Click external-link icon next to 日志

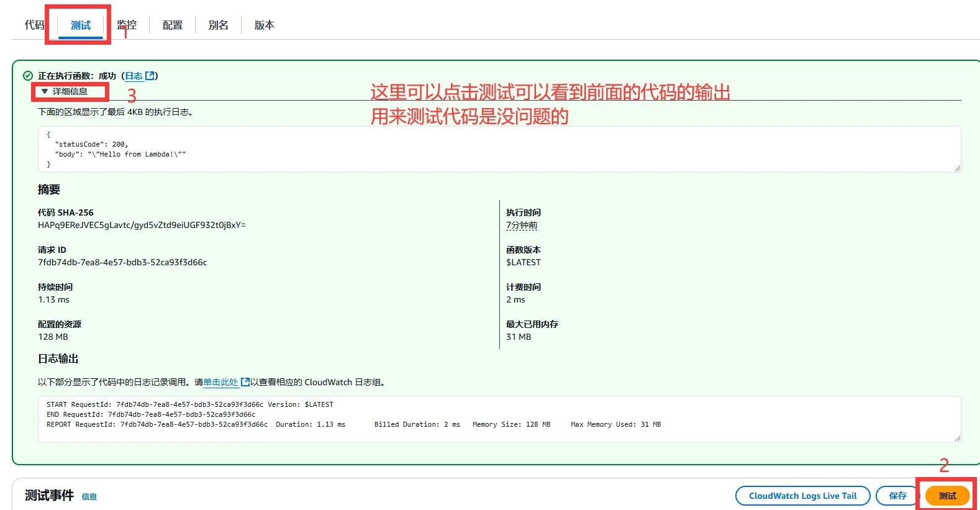(x=150, y=76)
